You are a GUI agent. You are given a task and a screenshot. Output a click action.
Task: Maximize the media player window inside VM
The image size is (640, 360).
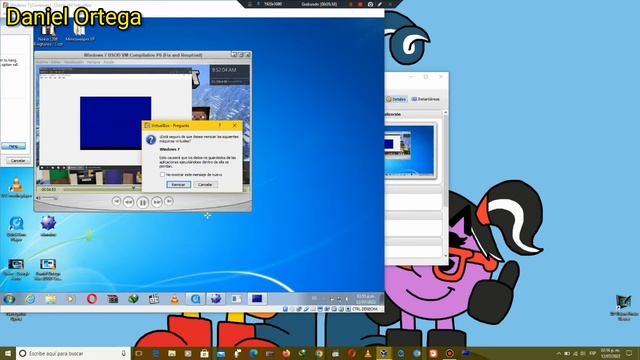click(241, 55)
